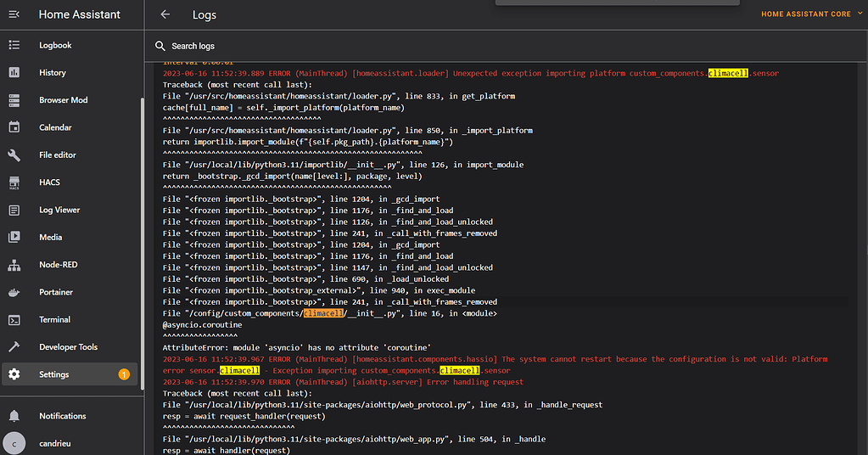Click the Node-RED icon
Viewport: 868px width, 455px height.
tap(14, 265)
